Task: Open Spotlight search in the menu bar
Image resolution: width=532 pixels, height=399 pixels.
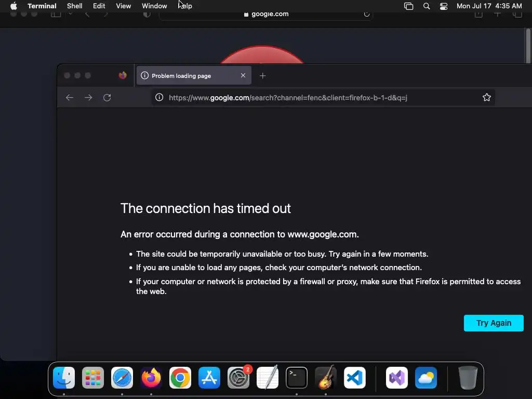Action: pyautogui.click(x=427, y=6)
